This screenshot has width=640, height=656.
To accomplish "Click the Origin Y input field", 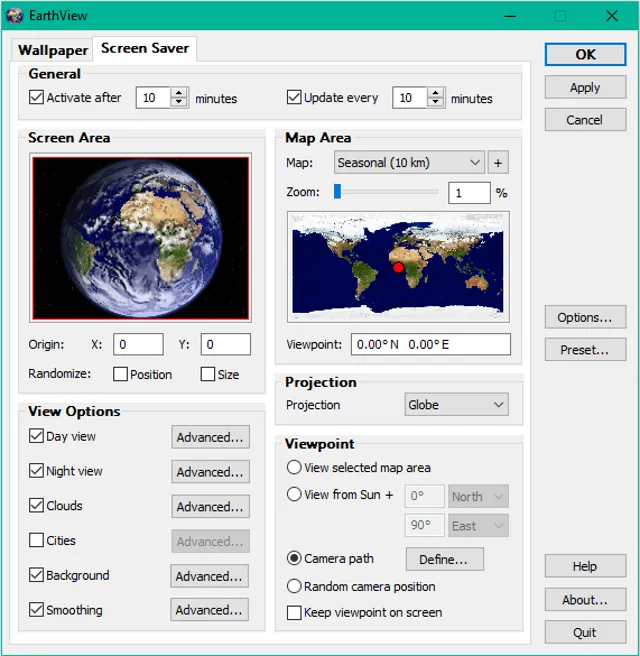I will pyautogui.click(x=225, y=344).
